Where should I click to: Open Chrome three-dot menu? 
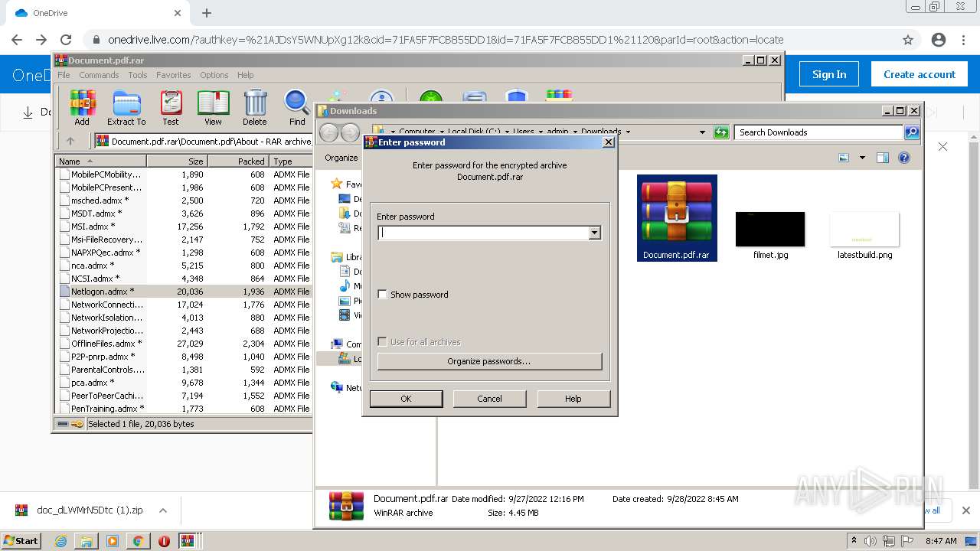(963, 40)
